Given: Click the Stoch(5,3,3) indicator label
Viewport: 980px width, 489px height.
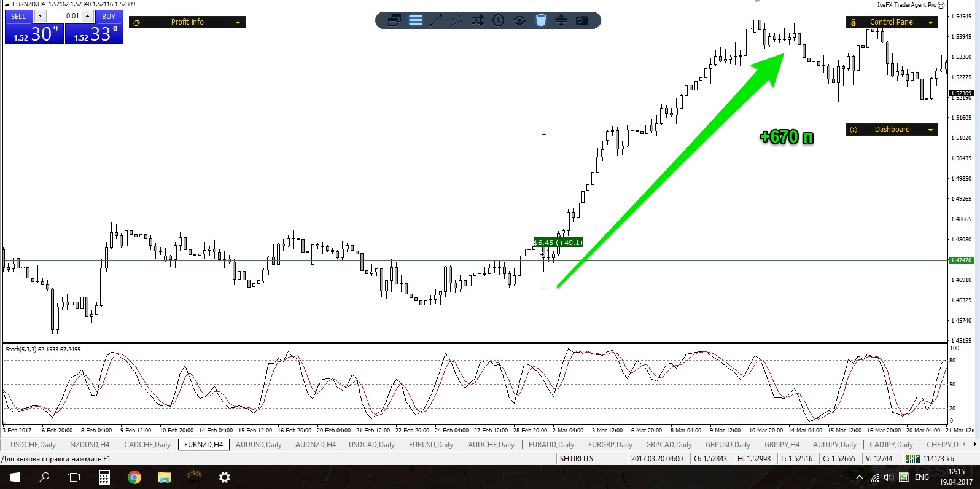Looking at the screenshot, I should (x=42, y=350).
